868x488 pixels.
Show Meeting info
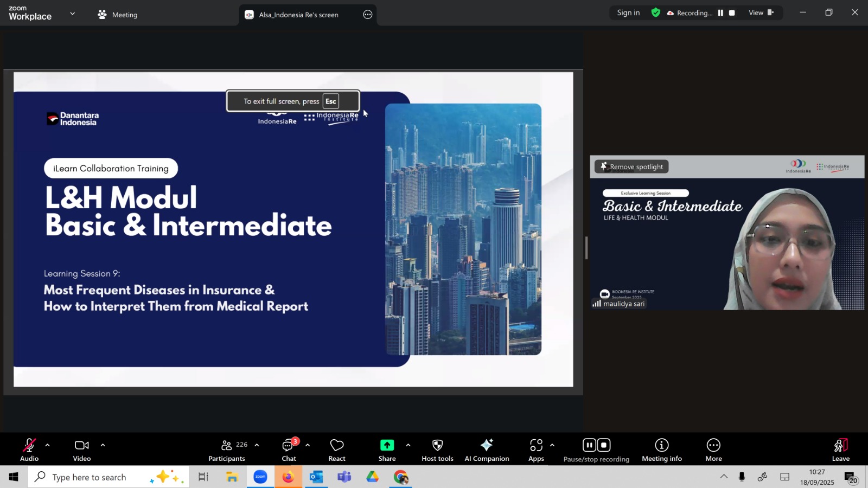662,450
